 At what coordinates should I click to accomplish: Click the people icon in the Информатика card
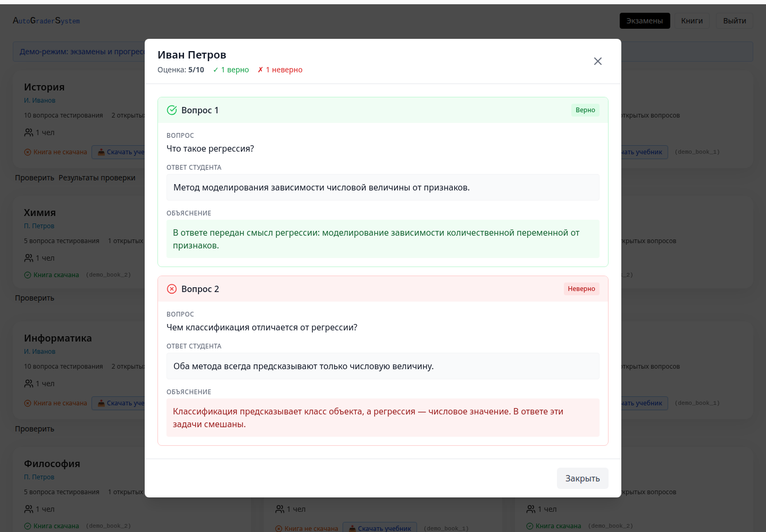[29, 384]
